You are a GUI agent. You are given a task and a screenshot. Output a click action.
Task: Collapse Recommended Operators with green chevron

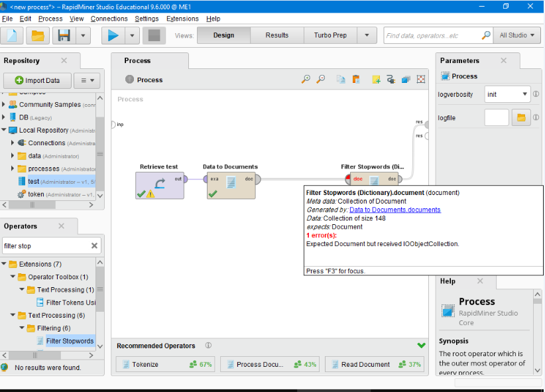tap(421, 346)
